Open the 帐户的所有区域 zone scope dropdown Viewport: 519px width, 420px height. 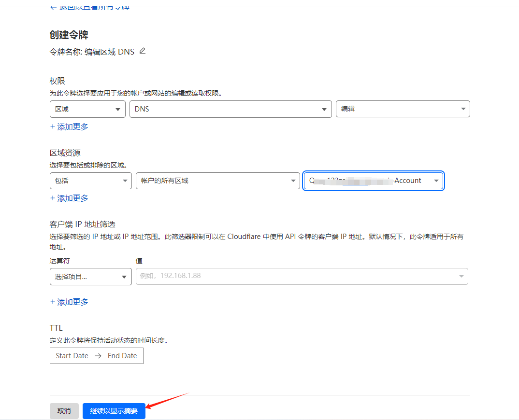pyautogui.click(x=217, y=181)
